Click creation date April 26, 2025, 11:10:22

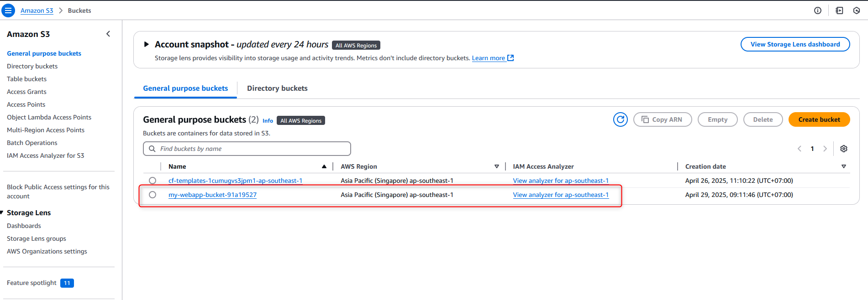coord(739,181)
